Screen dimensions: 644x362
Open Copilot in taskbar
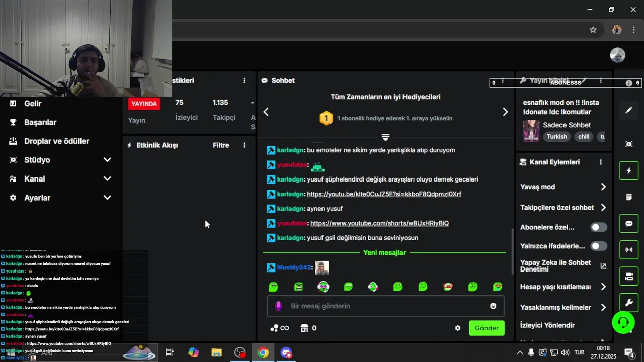[193, 353]
